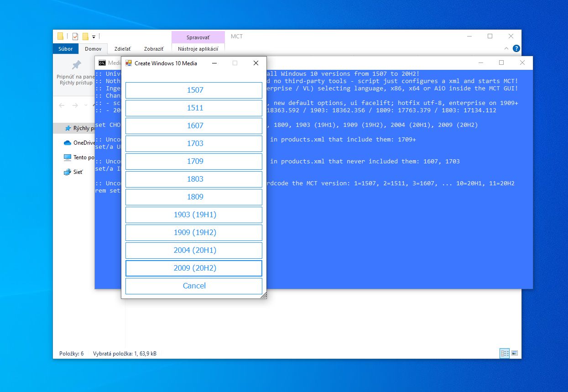Screen dimensions: 568x392
Task: Select OneDrive in the navigation pane
Action: click(84, 143)
